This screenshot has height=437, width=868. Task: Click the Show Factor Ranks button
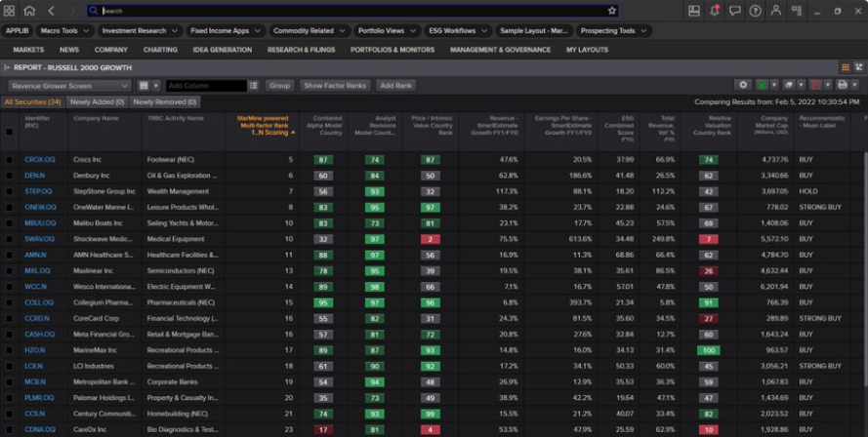tap(335, 86)
